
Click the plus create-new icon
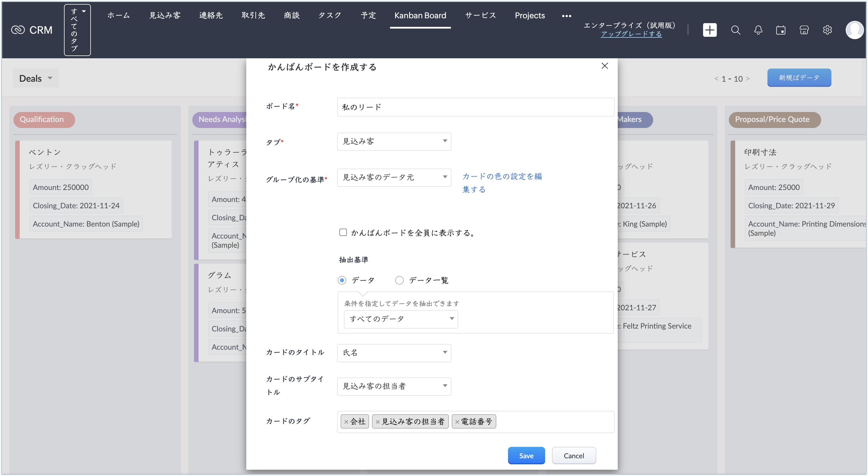click(710, 30)
